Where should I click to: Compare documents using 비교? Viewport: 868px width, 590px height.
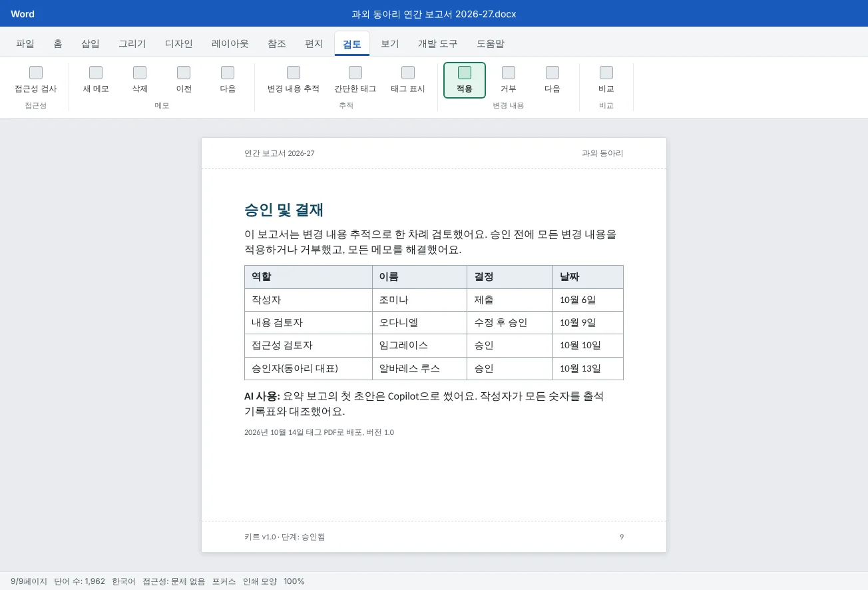pos(606,80)
